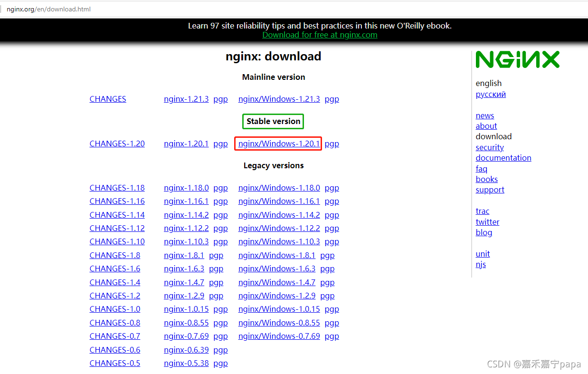The height and width of the screenshot is (374, 588).
Task: Download nginx-1.0.15 source
Action: click(186, 309)
